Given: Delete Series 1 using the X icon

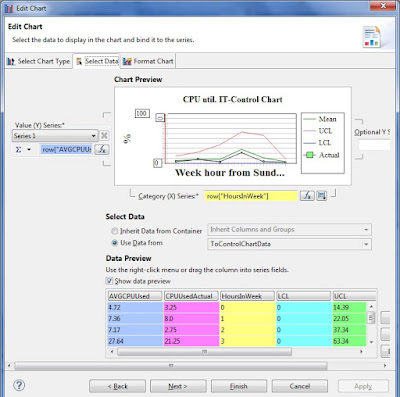Looking at the screenshot, I should tap(104, 136).
